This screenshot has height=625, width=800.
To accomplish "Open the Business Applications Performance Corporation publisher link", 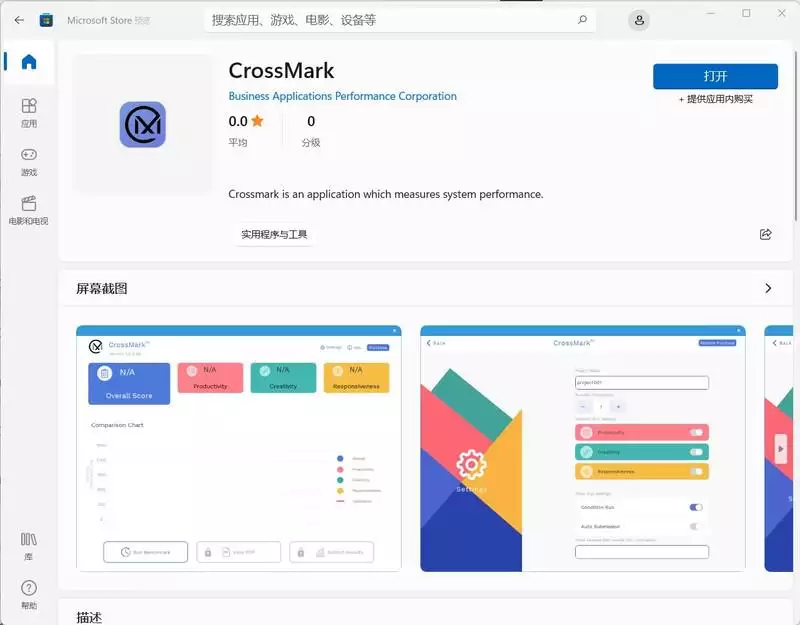I will point(342,96).
